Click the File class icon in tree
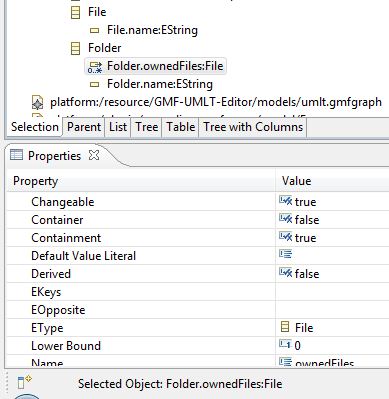 click(76, 12)
